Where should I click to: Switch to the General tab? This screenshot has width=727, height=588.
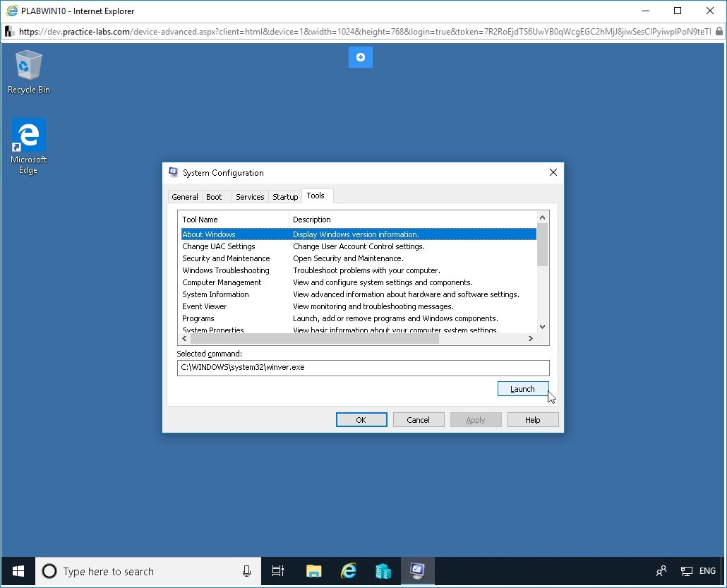[x=184, y=197]
